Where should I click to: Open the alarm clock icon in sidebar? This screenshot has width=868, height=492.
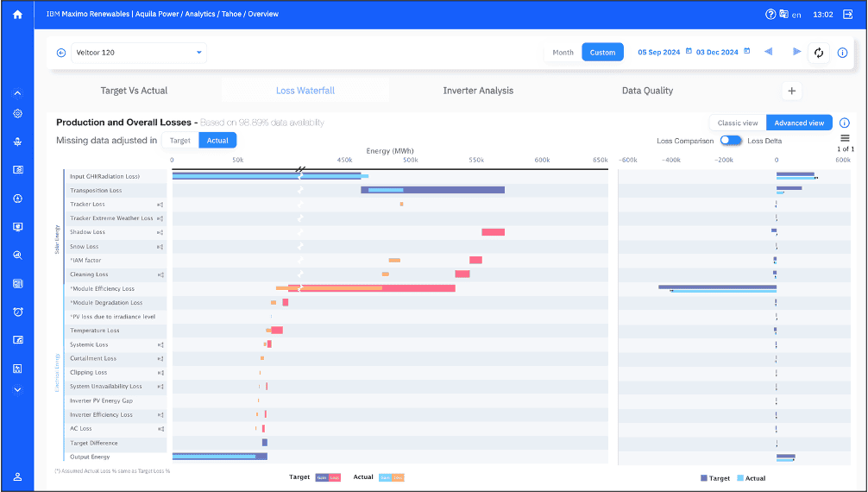[17, 312]
